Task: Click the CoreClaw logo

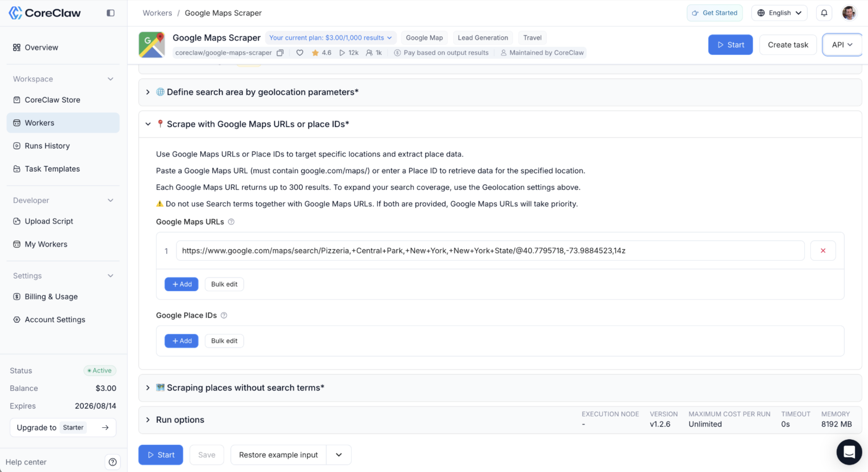Action: coord(45,13)
